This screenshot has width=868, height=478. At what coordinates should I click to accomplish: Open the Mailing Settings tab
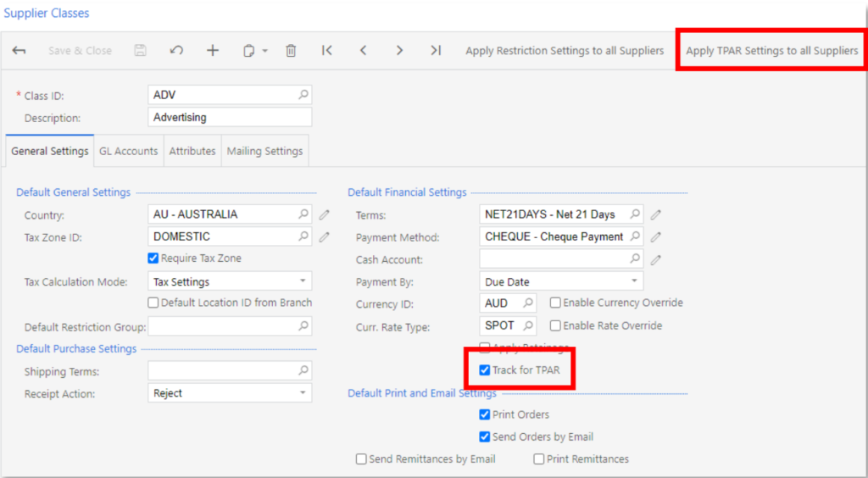click(264, 151)
